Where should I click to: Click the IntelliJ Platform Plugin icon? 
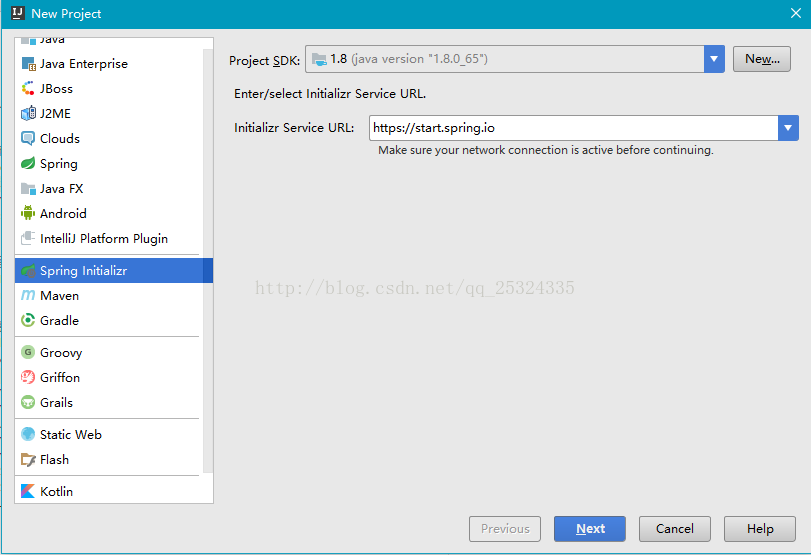[x=28, y=238]
